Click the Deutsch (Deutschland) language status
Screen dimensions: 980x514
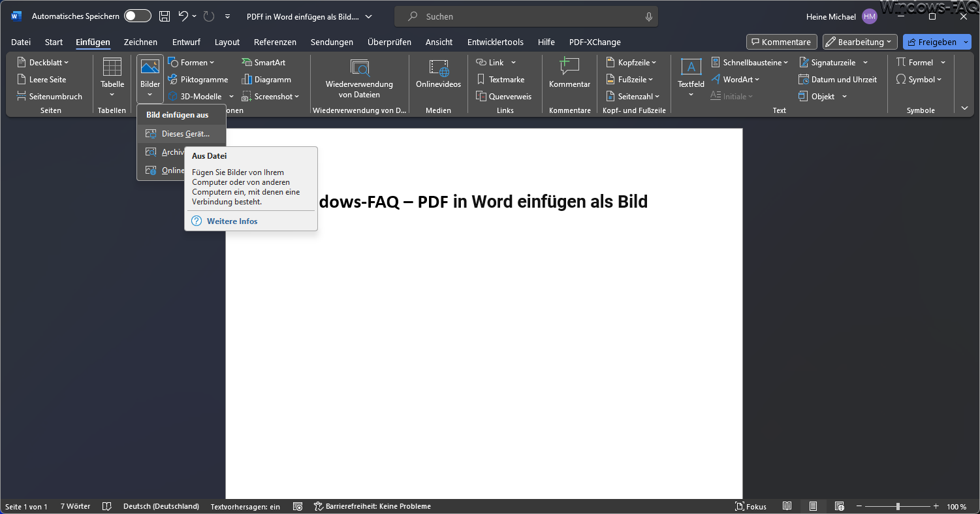point(161,506)
